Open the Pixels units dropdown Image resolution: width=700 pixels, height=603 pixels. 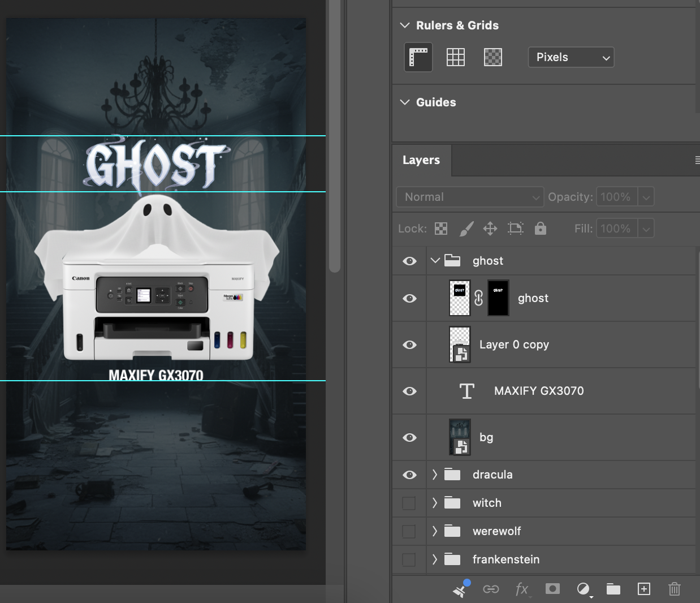571,57
